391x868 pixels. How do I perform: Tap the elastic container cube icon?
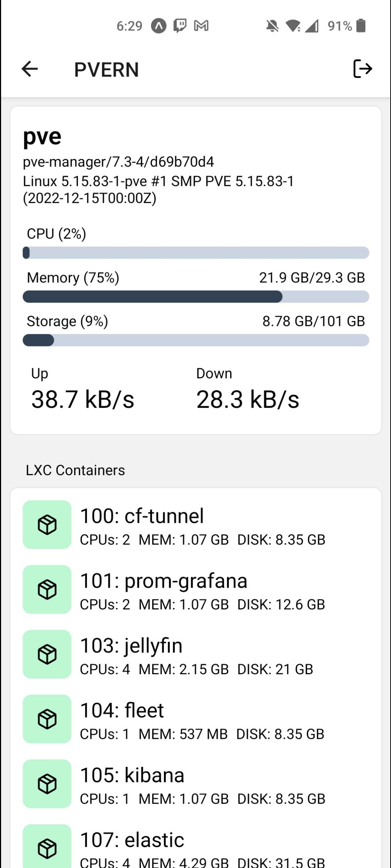click(x=47, y=848)
